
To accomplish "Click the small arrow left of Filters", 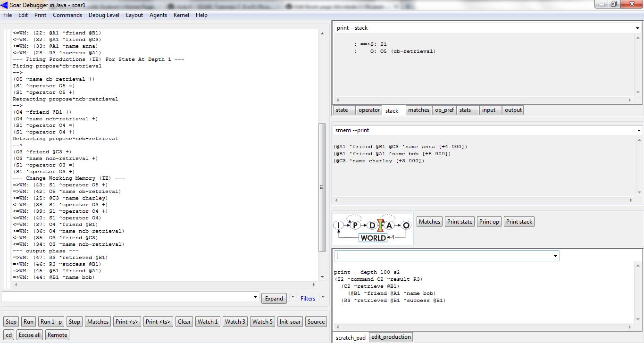I will pyautogui.click(x=293, y=298).
